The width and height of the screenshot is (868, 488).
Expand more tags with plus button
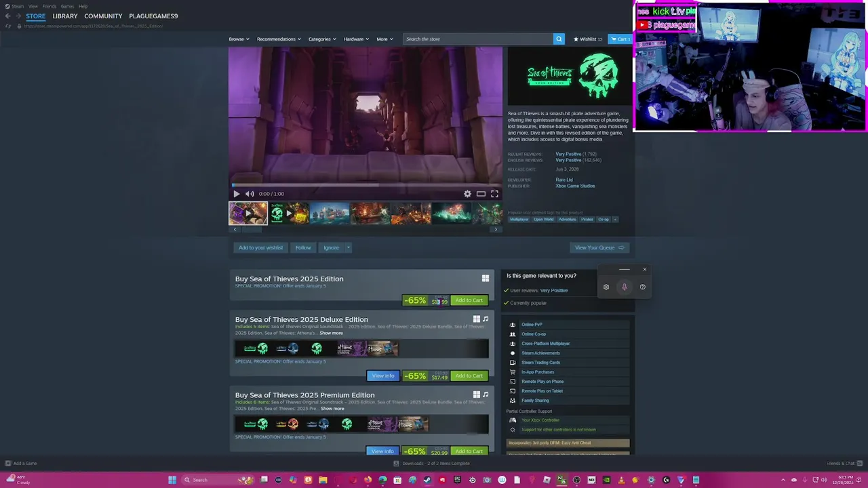tap(615, 220)
